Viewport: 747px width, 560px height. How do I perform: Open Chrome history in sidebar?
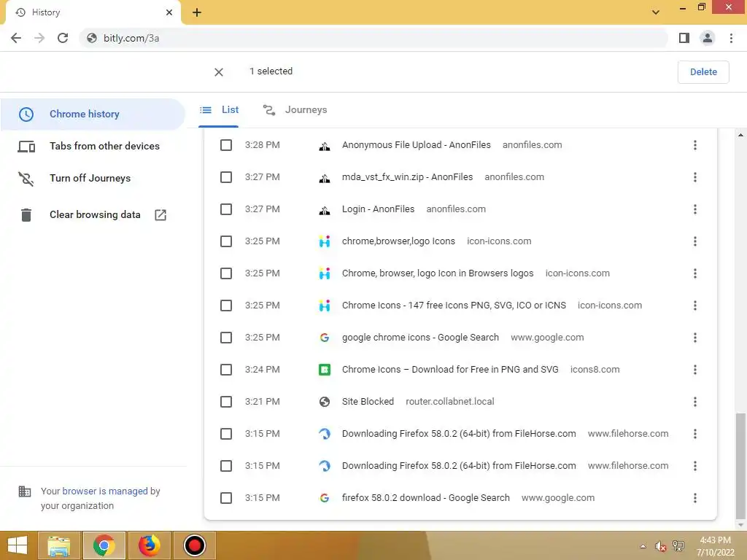tap(93, 114)
